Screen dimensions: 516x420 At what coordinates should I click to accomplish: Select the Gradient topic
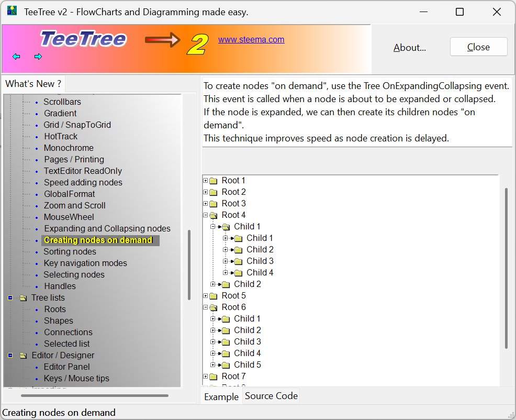60,113
